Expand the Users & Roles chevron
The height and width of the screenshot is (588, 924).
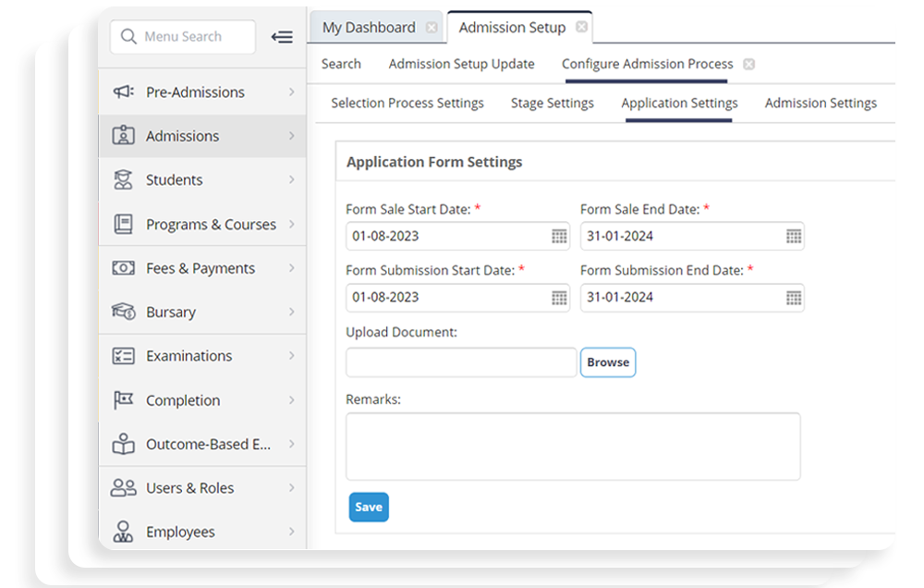pos(291,488)
